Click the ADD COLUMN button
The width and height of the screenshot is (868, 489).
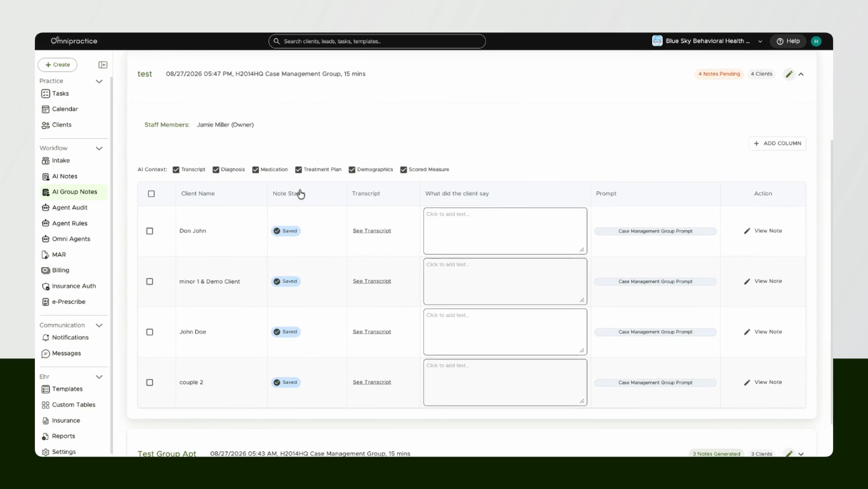click(x=777, y=143)
